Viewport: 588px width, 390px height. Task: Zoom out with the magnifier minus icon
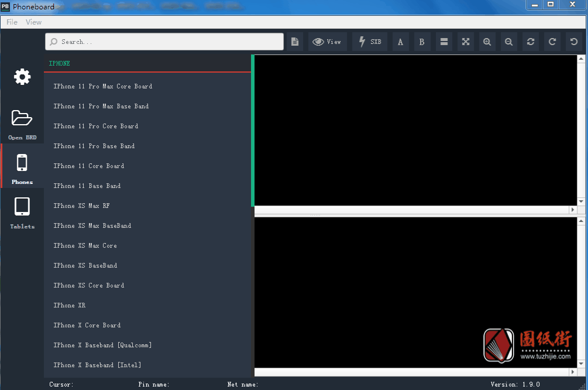coord(509,42)
